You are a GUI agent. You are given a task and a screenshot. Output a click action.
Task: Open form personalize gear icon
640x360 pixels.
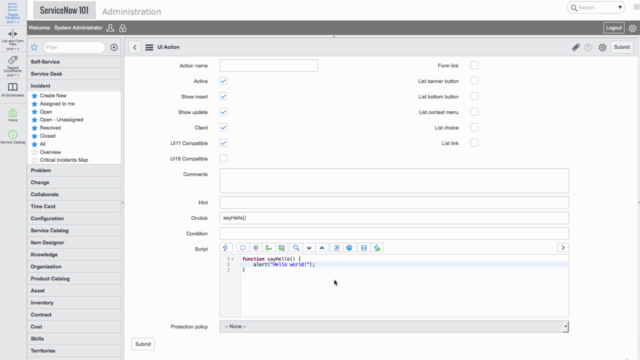602,47
